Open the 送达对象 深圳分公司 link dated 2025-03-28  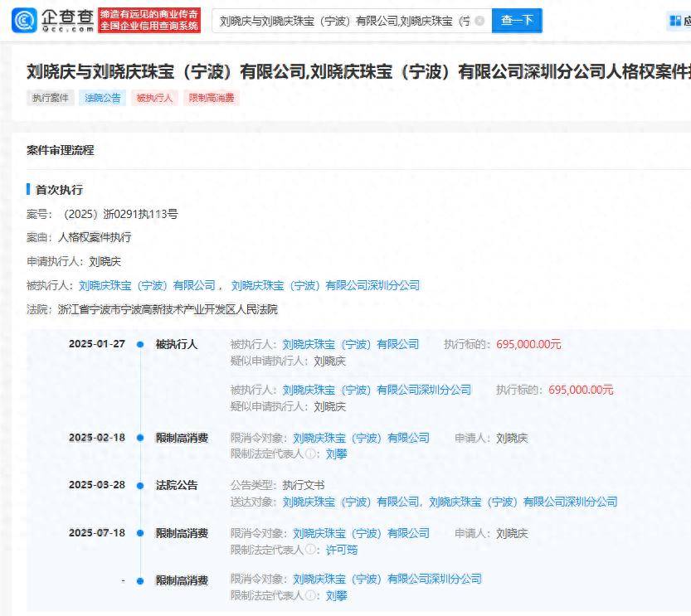[523, 502]
